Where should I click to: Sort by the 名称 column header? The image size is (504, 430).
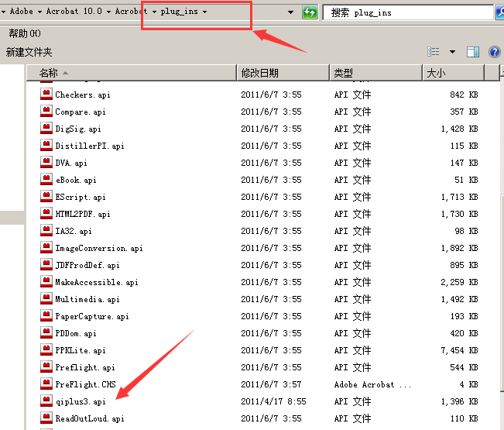(x=131, y=73)
